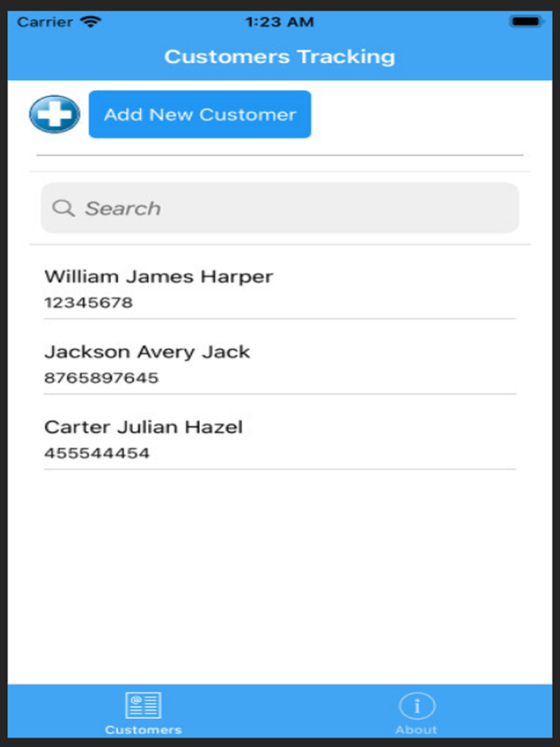Image resolution: width=560 pixels, height=747 pixels.
Task: Tap the blue plus icon
Action: click(x=53, y=114)
